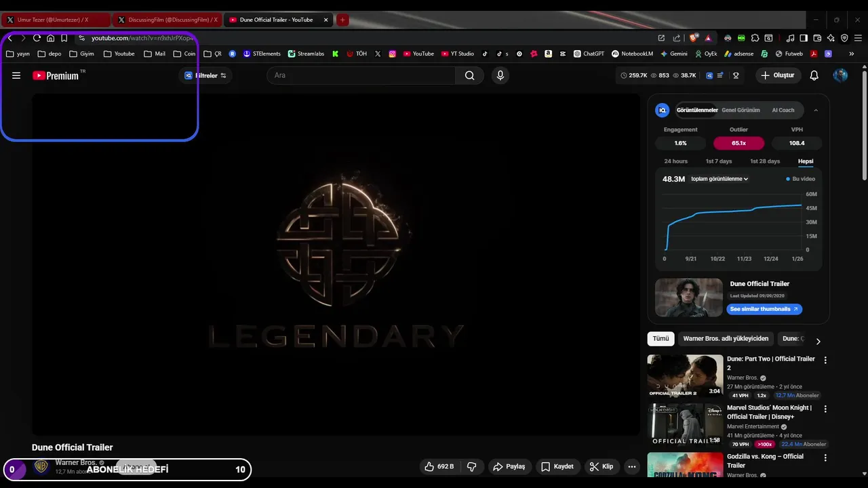Open toplam görüntülenme dropdown
The height and width of the screenshot is (488, 868).
(719, 179)
